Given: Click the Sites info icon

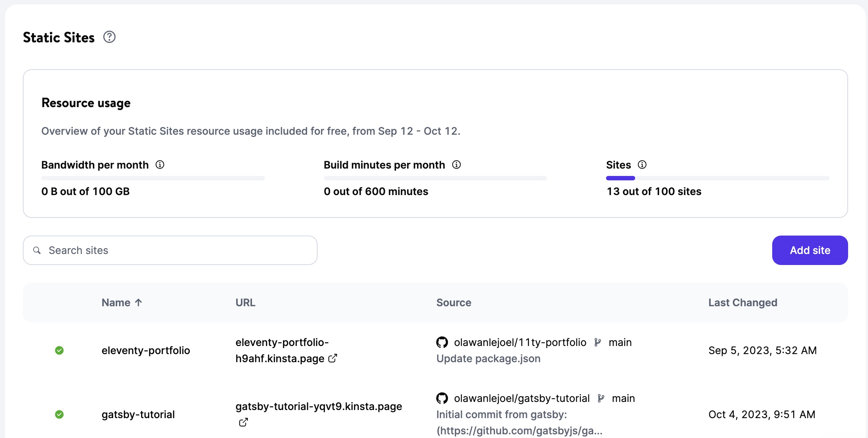Looking at the screenshot, I should [642, 165].
